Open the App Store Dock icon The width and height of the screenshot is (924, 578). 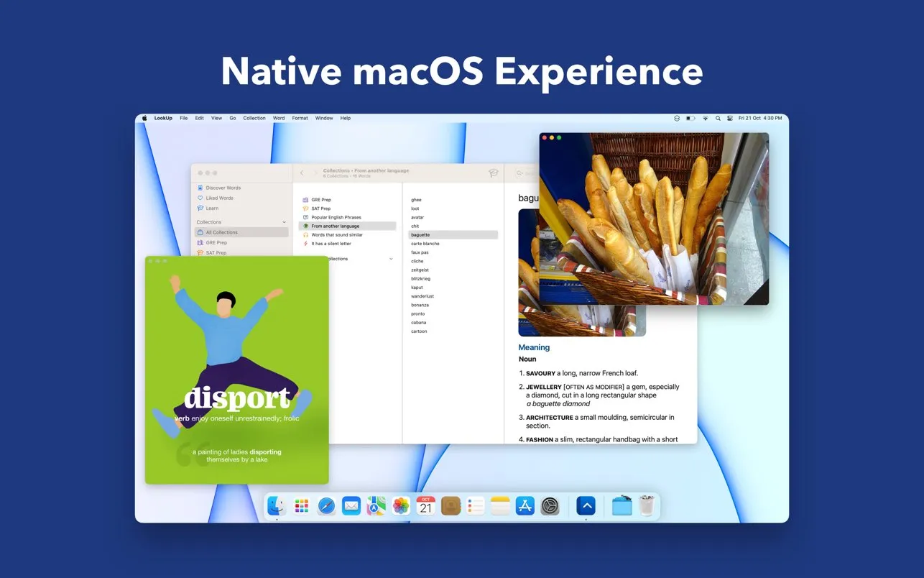pyautogui.click(x=525, y=506)
